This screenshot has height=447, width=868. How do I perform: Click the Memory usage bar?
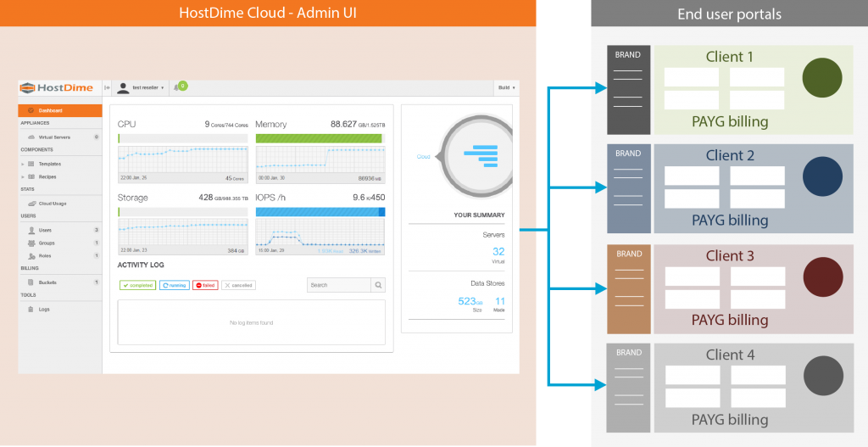pyautogui.click(x=320, y=138)
